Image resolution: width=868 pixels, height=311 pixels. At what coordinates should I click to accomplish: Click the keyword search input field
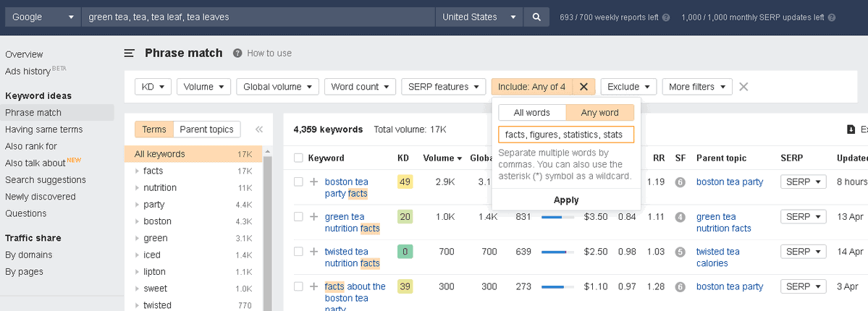tap(258, 17)
